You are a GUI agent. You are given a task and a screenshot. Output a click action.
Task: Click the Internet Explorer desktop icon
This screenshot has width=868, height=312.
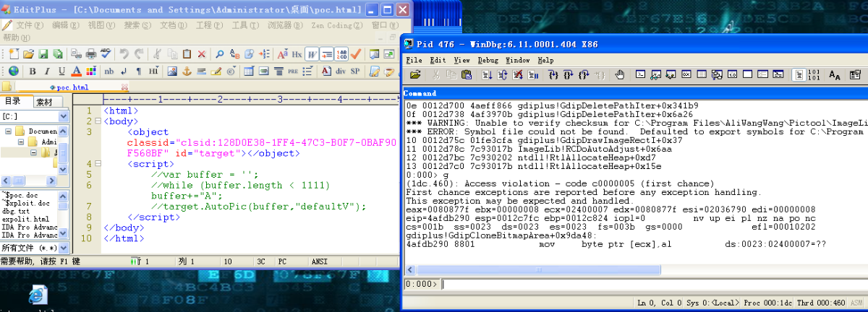37,294
